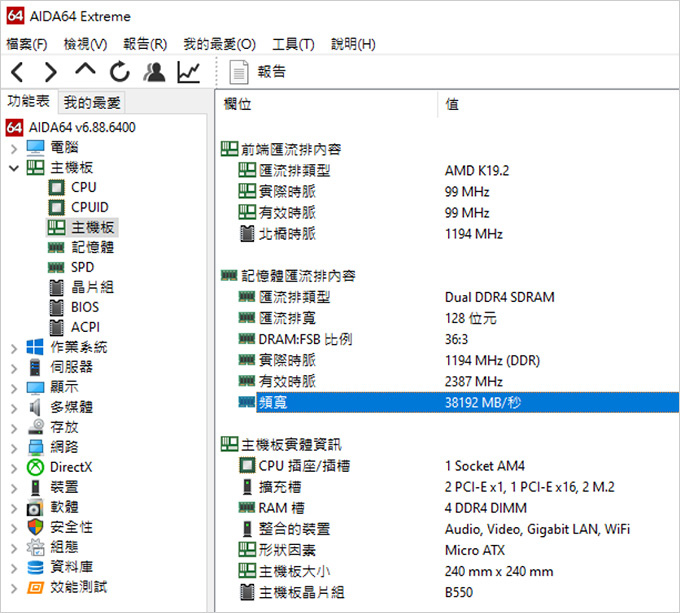Click the speaker icon for 多媒體

tap(35, 407)
